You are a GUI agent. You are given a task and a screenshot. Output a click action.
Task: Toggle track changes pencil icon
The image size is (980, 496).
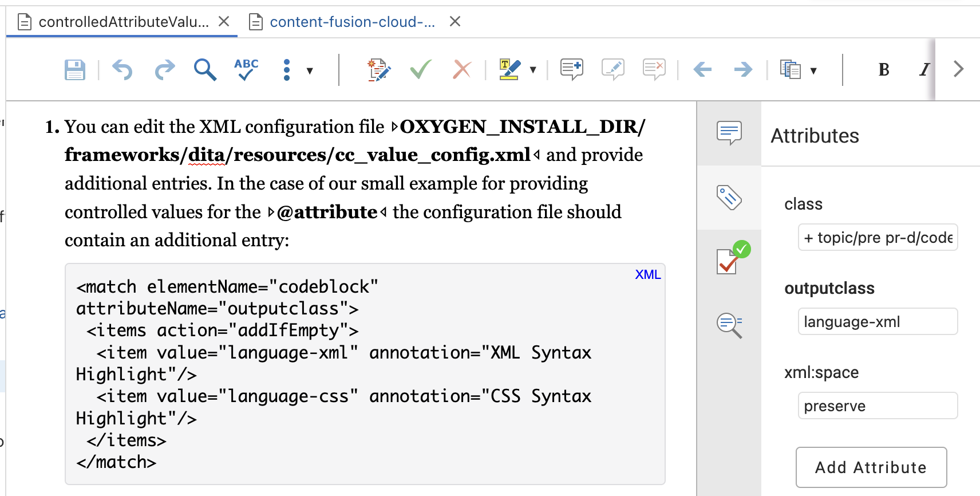(378, 70)
